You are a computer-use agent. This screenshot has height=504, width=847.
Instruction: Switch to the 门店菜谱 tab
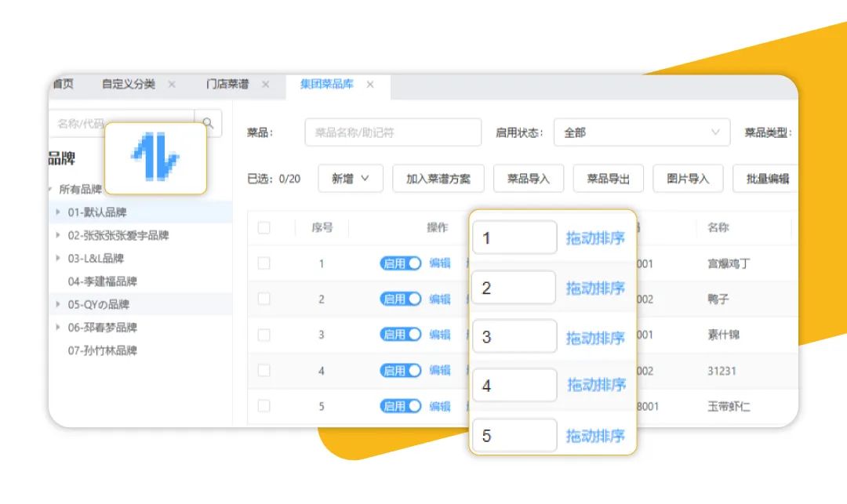[227, 85]
